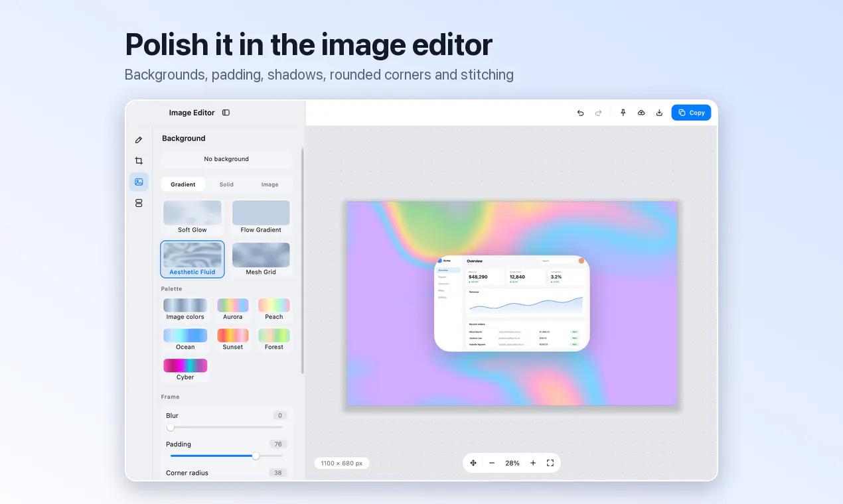843x504 pixels.
Task: Zoom out with the minus icon
Action: 492,463
